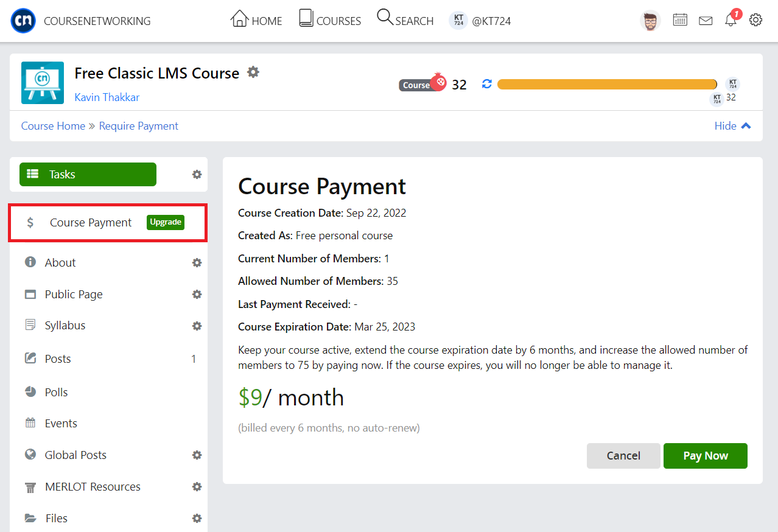Open the calendar icon in header

tap(680, 20)
